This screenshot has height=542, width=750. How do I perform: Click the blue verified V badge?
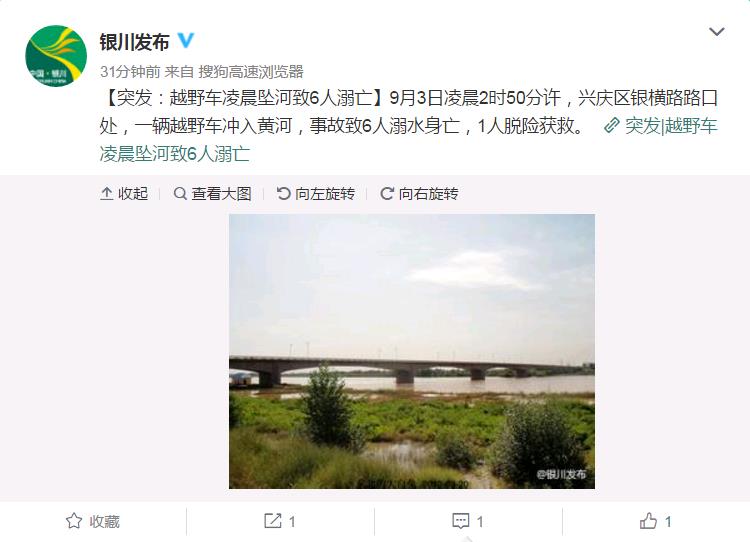tap(186, 41)
